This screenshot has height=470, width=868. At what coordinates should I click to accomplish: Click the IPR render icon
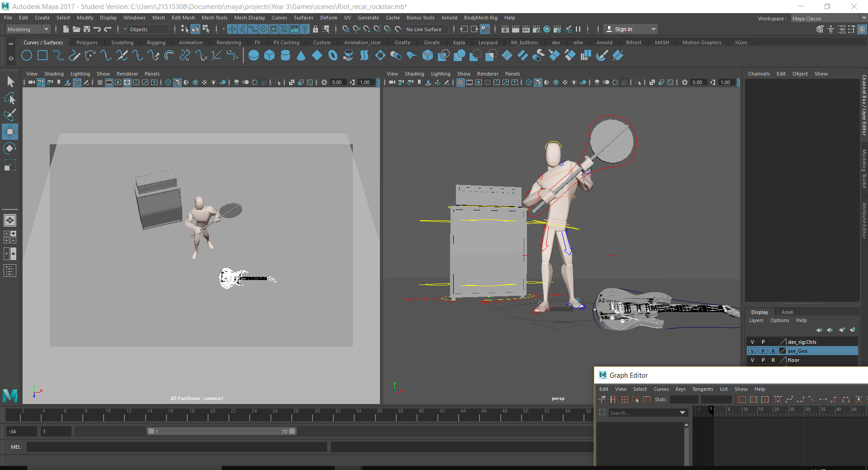pyautogui.click(x=526, y=29)
